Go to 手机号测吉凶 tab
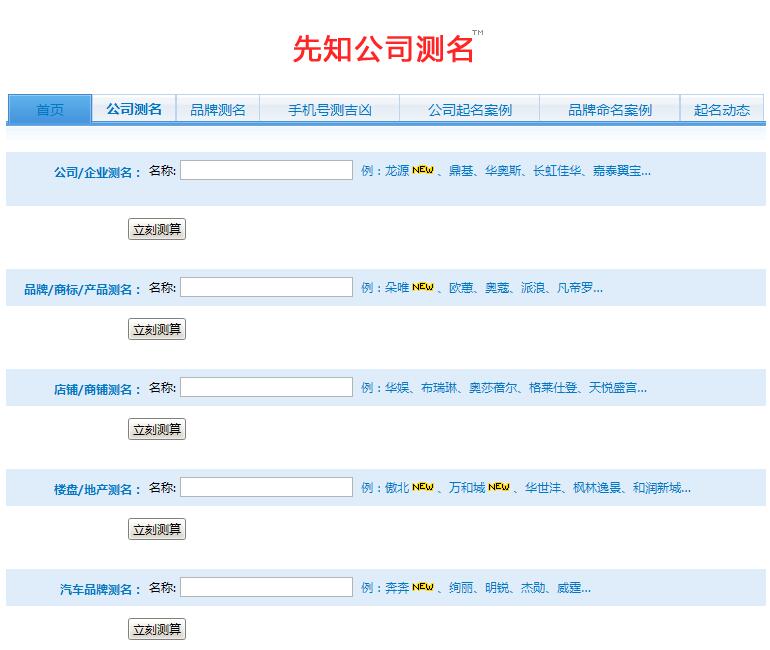The height and width of the screenshot is (650, 770). [330, 109]
